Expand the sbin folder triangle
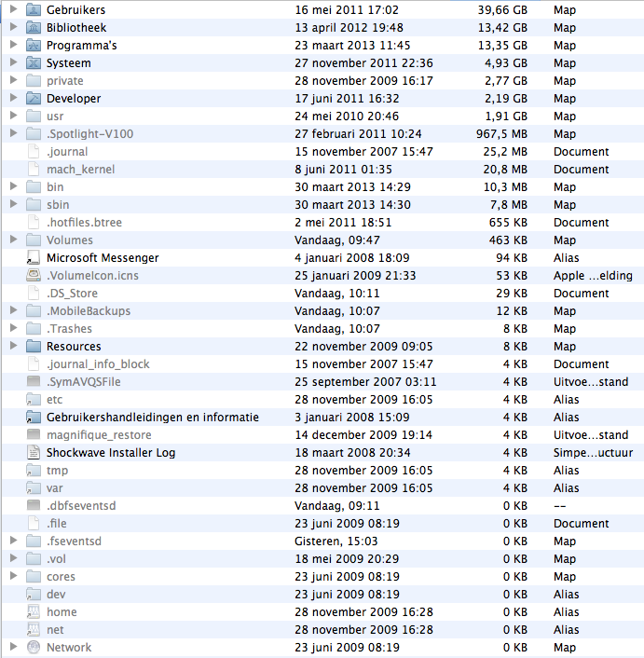The image size is (644, 658). tap(13, 203)
